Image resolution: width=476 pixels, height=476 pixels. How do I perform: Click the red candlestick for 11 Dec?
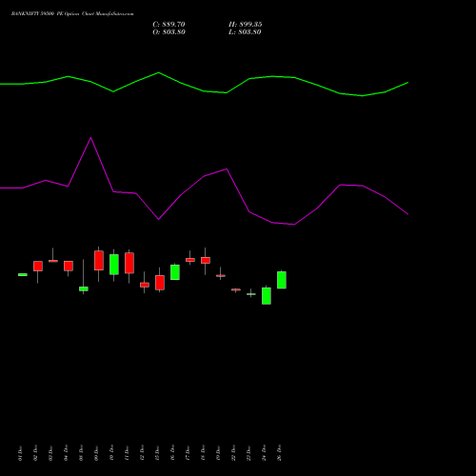click(x=129, y=263)
